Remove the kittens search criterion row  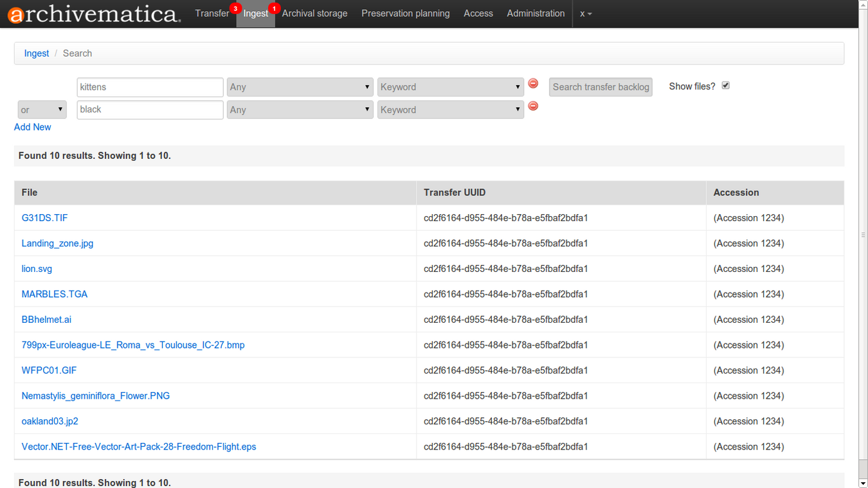pos(532,83)
